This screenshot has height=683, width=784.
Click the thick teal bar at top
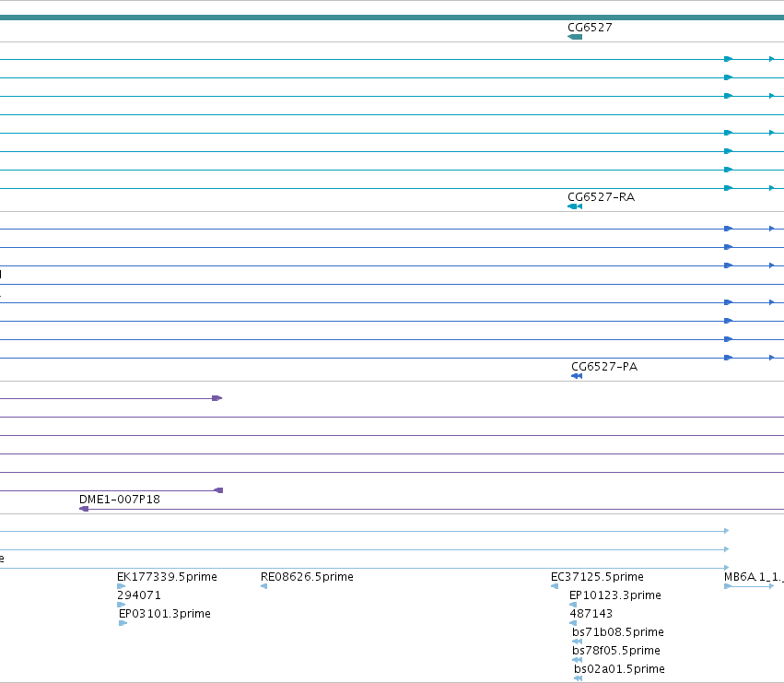[392, 18]
